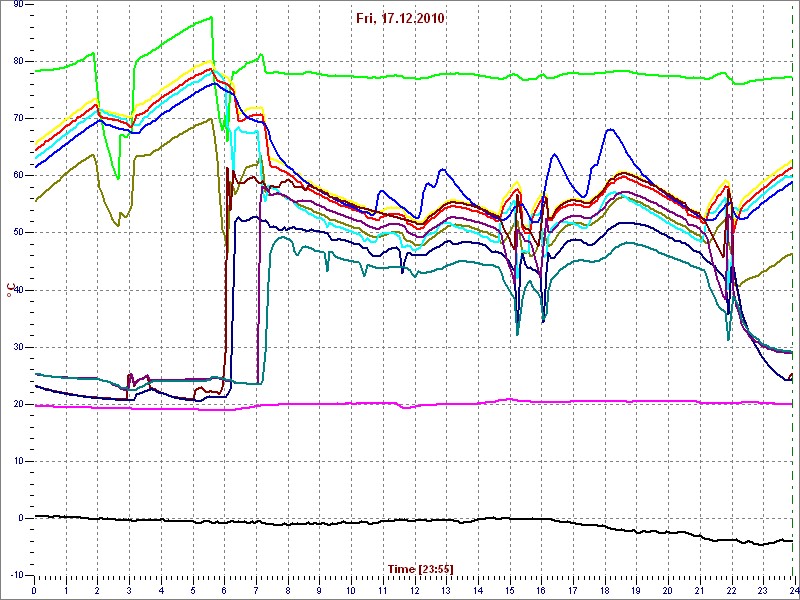Click hour 13 on the time axis
Viewport: 800px width, 600px height.
coord(446,590)
